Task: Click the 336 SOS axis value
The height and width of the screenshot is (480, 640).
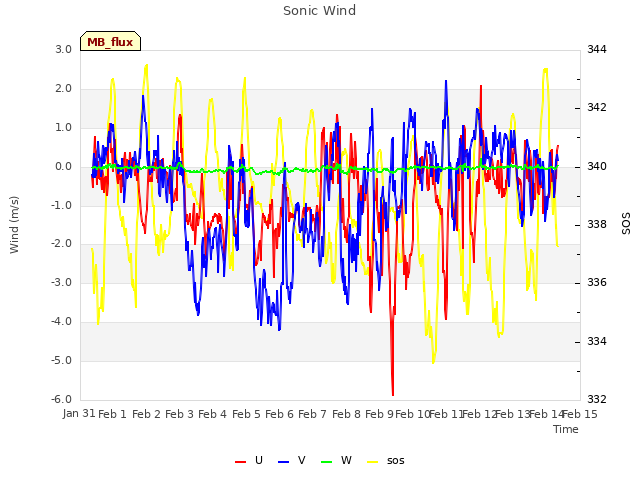Action: [597, 283]
